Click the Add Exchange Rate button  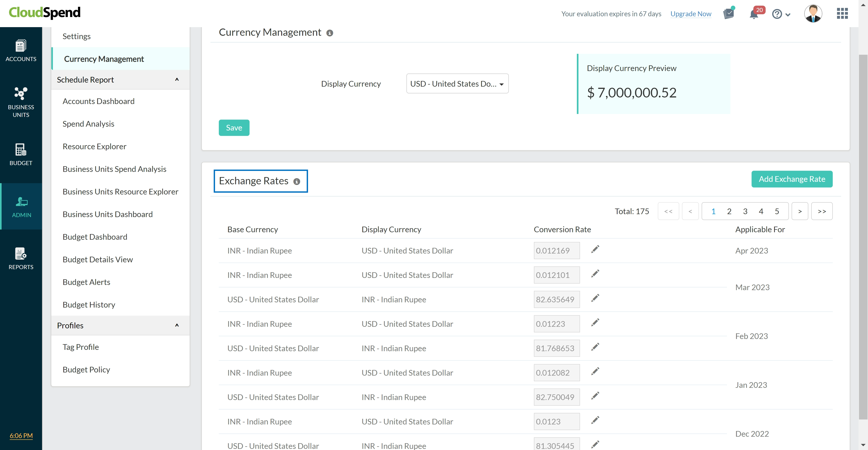[x=792, y=179]
